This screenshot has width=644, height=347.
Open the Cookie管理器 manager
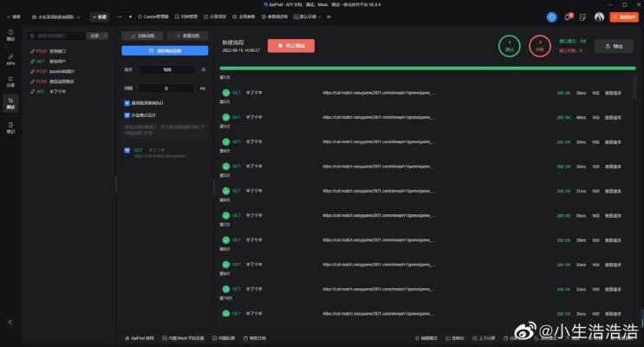[x=153, y=16]
